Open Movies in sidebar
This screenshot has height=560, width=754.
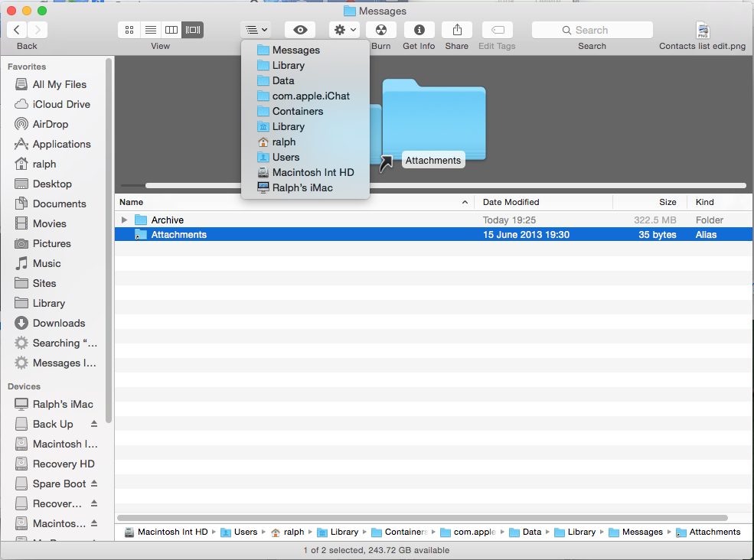tap(53, 223)
